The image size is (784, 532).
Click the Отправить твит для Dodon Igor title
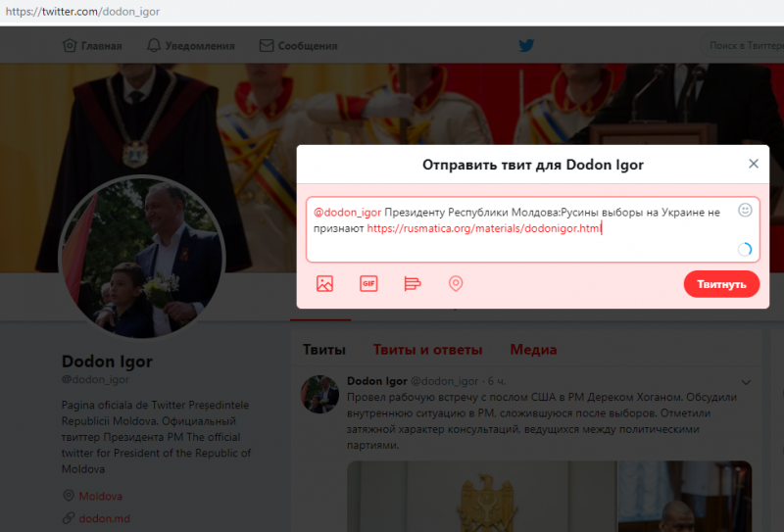533,165
